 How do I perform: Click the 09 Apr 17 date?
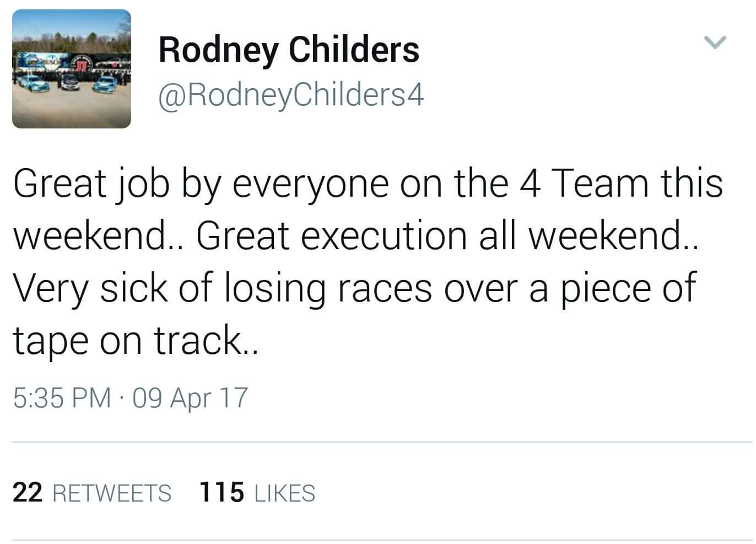pyautogui.click(x=190, y=397)
